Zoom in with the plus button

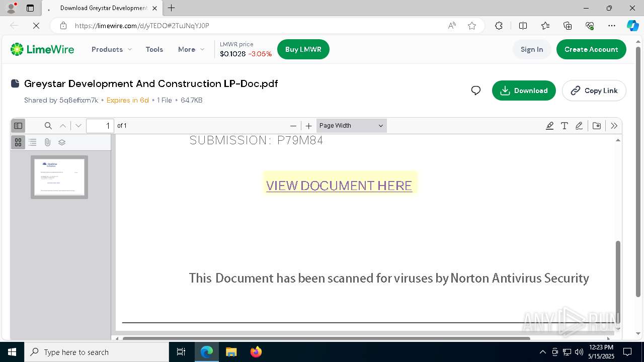pos(309,126)
